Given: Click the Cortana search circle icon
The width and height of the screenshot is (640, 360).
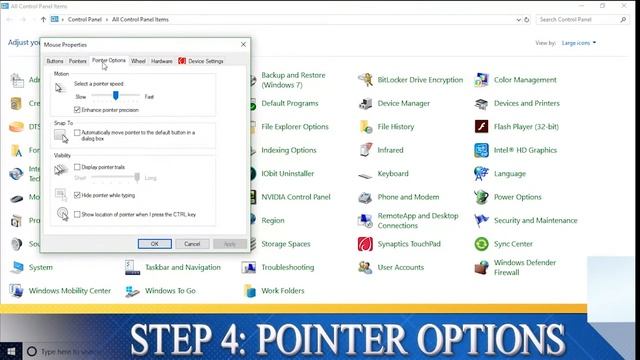Looking at the screenshot, I should 32,351.
